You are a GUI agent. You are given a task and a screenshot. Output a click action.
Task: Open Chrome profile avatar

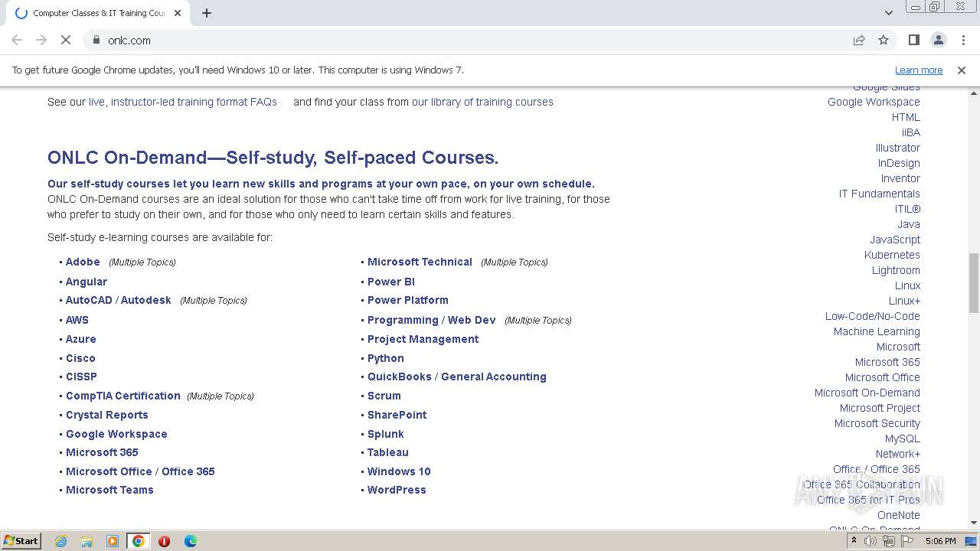click(938, 40)
